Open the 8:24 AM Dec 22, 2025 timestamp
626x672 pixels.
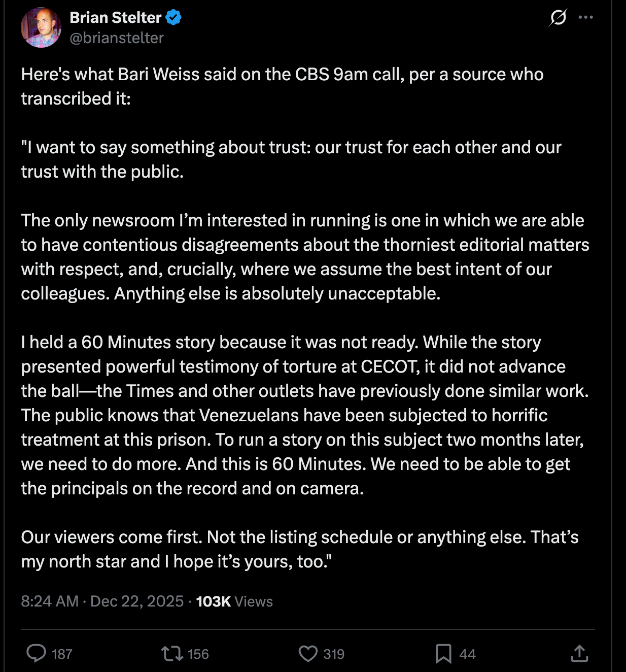102,601
